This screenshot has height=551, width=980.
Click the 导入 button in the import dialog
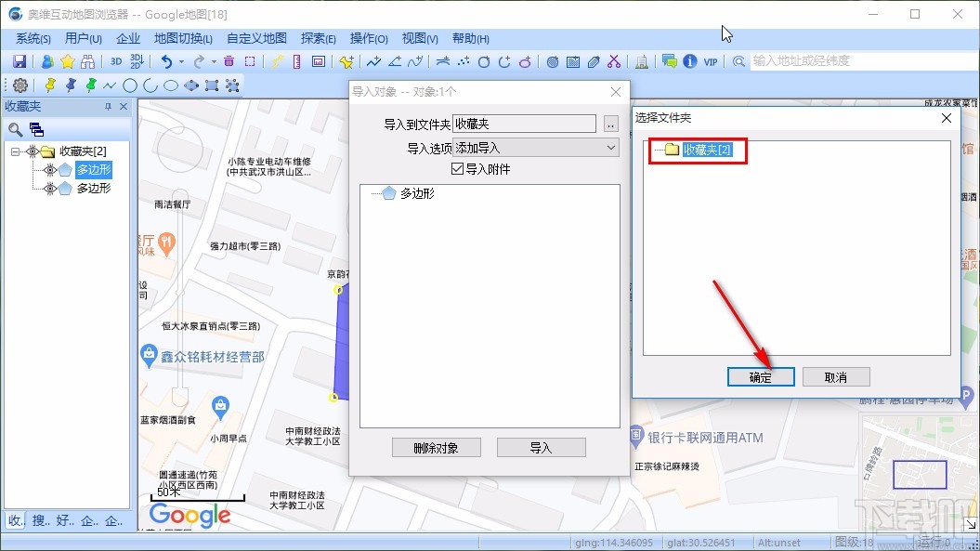[541, 447]
